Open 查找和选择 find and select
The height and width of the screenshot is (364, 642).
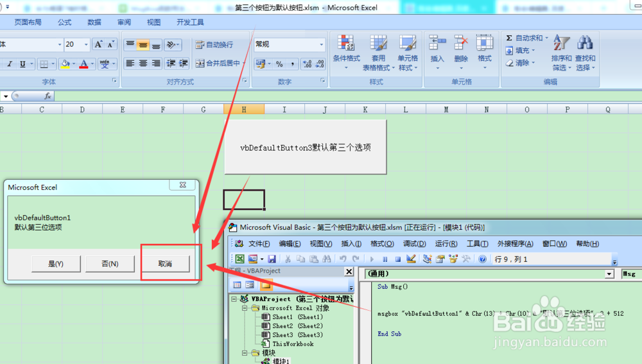[x=585, y=52]
